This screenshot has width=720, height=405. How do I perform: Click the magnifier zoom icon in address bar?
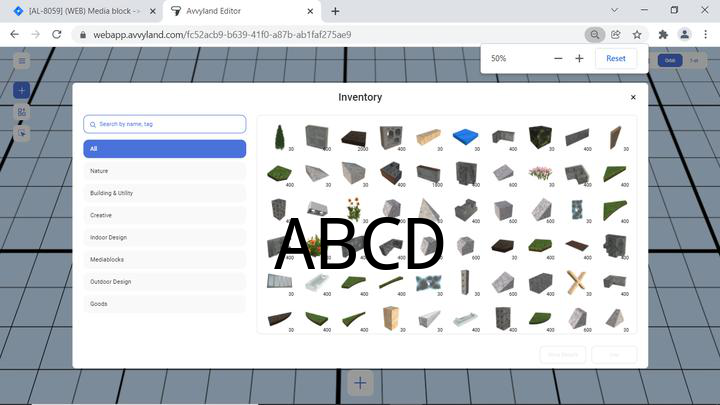(x=595, y=34)
